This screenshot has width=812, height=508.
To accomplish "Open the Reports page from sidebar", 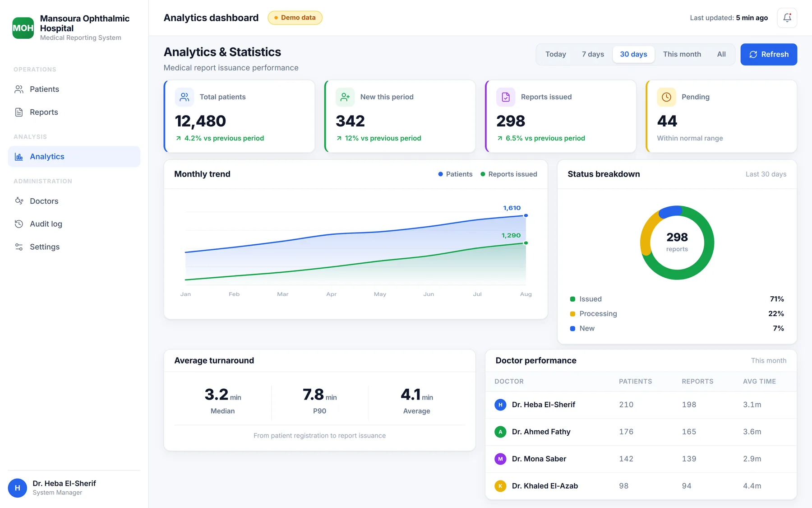I will tap(74, 112).
